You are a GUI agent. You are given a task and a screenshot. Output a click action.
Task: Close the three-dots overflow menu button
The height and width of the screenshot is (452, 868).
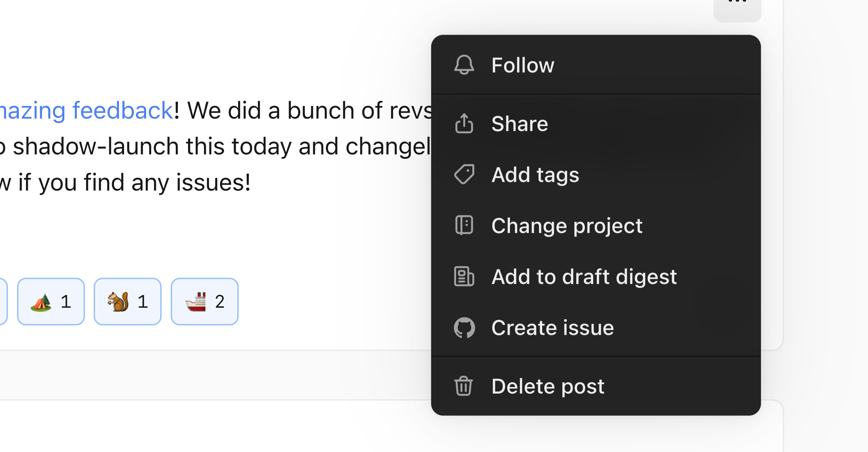point(737,7)
